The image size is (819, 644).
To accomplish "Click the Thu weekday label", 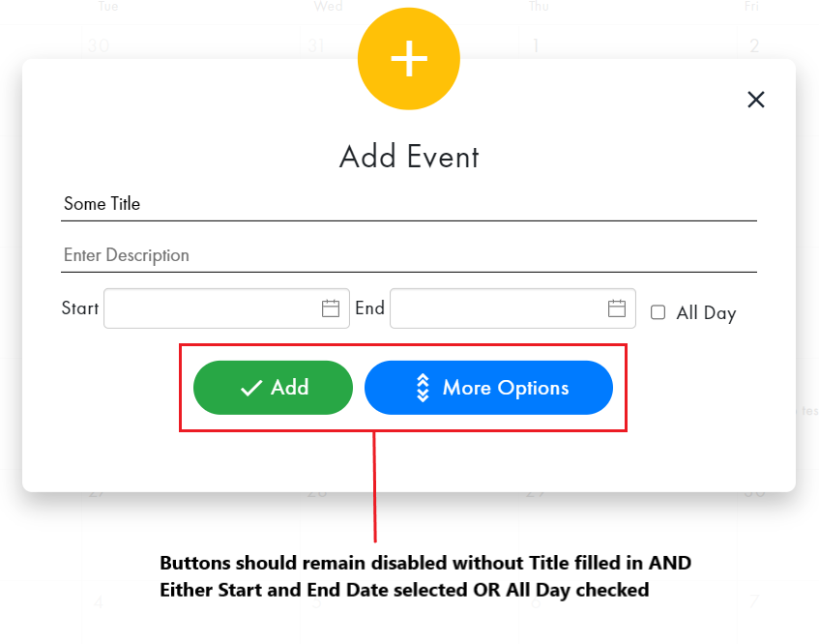I will 538,7.
